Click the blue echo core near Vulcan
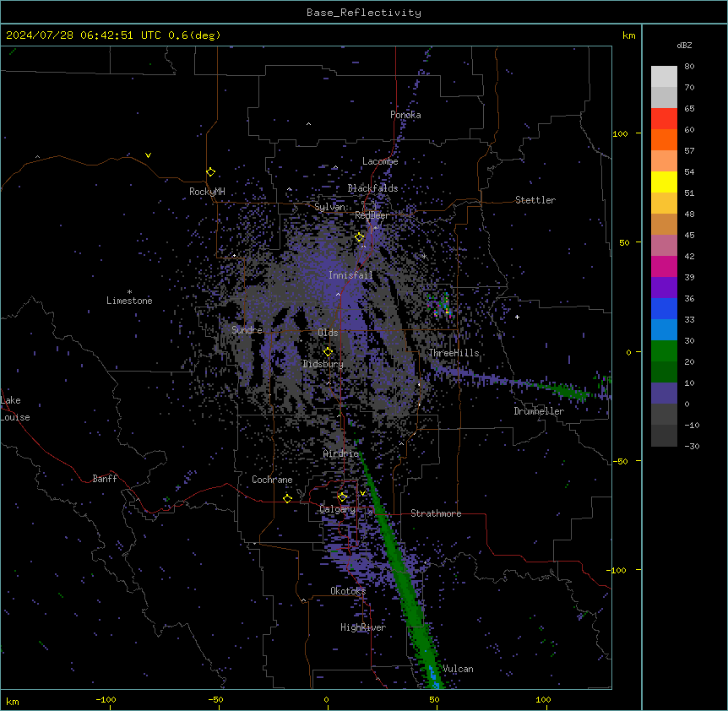Screen dimensions: 728x711 pyautogui.click(x=433, y=676)
